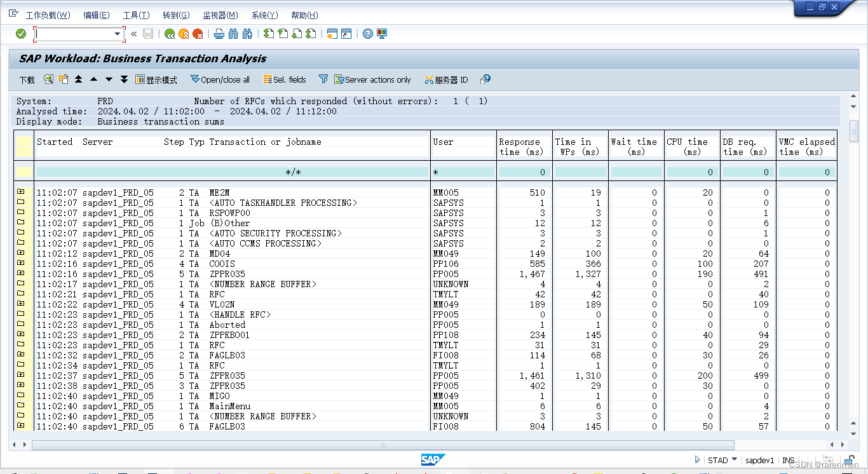868x474 pixels.
Task: Click the Response time (ms) column header
Action: (521, 147)
